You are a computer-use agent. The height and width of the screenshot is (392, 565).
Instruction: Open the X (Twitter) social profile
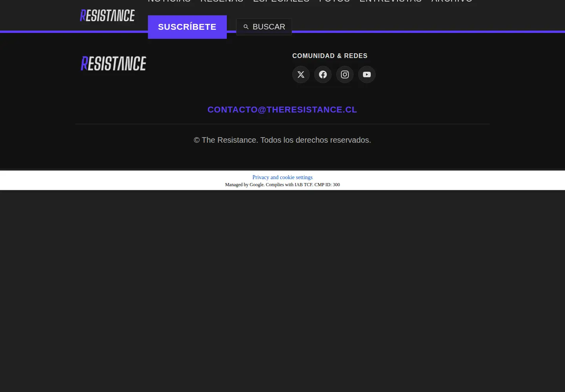click(301, 74)
